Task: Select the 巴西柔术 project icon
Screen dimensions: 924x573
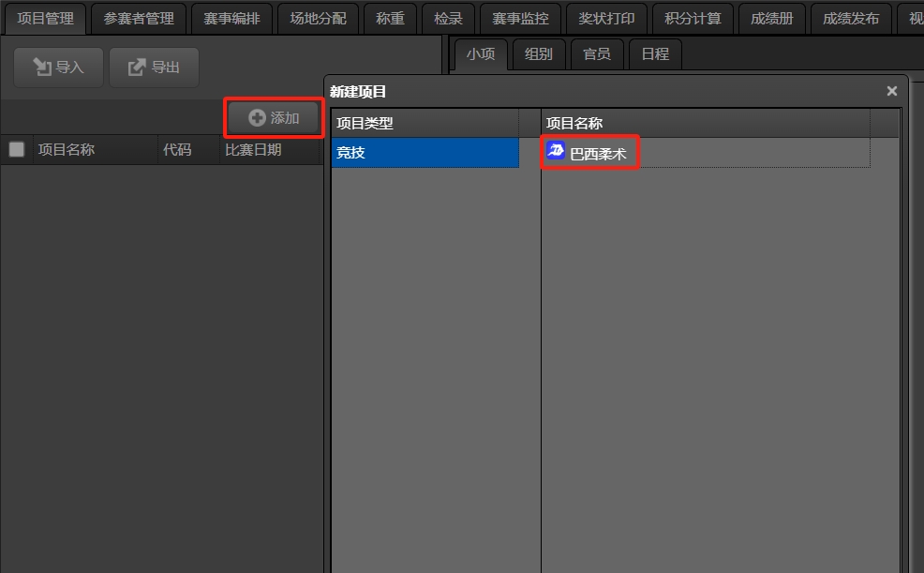Action: click(556, 151)
